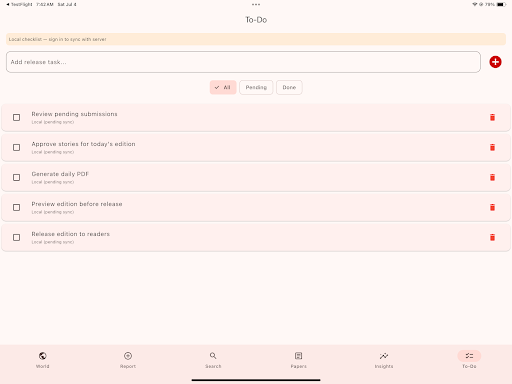Viewport: 512px width, 384px height.
Task: Open the Report tab
Action: click(x=128, y=360)
